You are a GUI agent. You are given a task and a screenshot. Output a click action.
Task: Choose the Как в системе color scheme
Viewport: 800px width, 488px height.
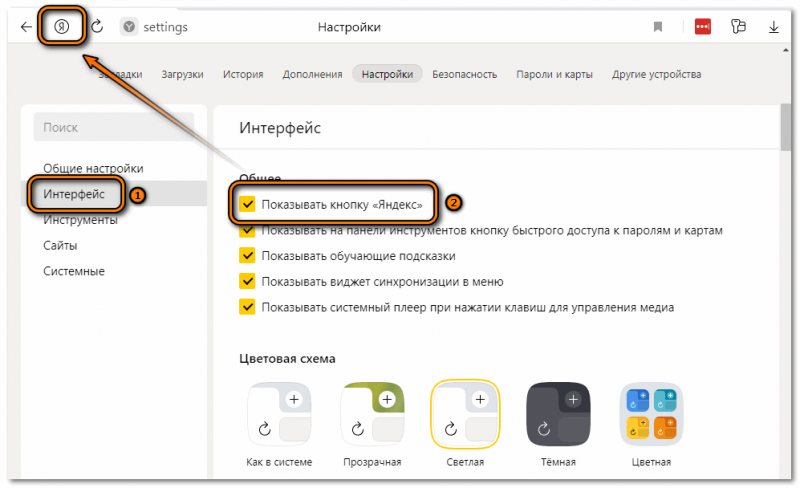[279, 414]
